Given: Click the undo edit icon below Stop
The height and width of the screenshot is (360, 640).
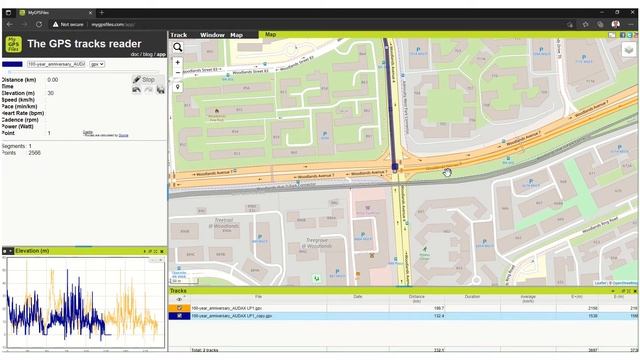Looking at the screenshot, I should click(x=136, y=90).
